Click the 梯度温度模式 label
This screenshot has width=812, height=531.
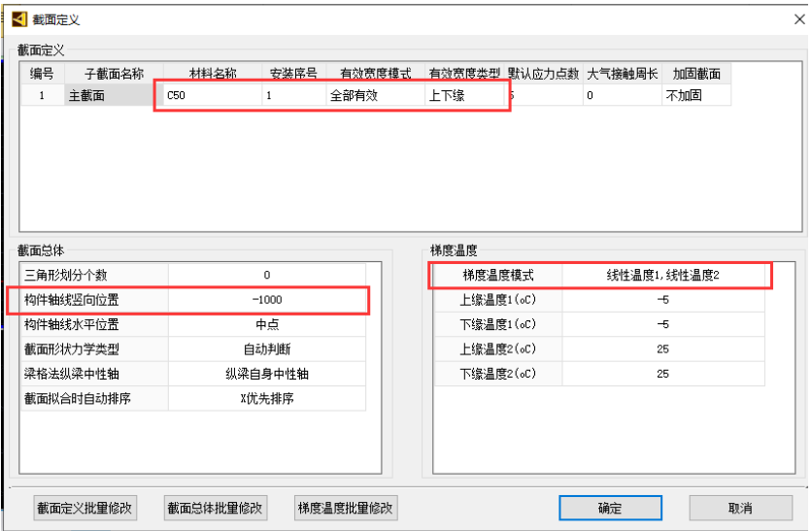(498, 275)
